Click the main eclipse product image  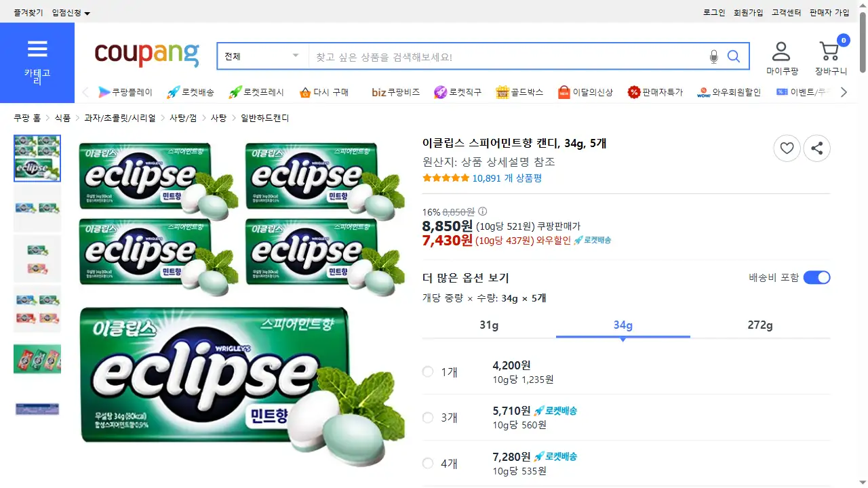tap(242, 305)
